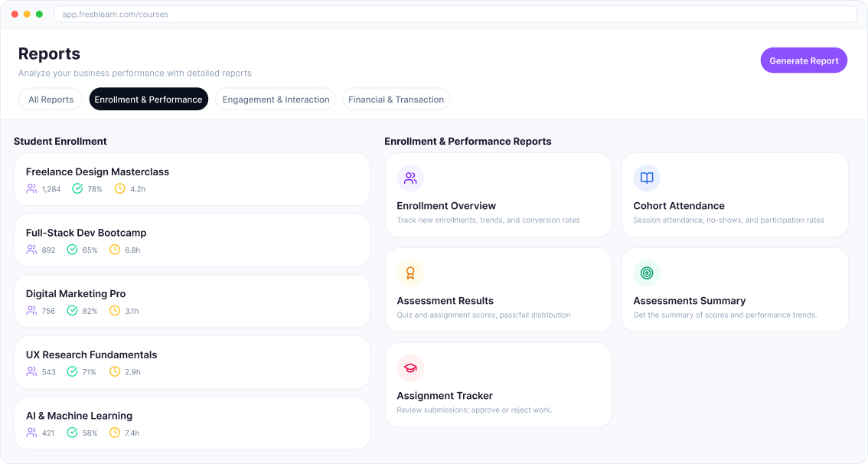Select the Enrollment & Performance tab
Viewport: 868px width, 464px height.
coord(148,100)
